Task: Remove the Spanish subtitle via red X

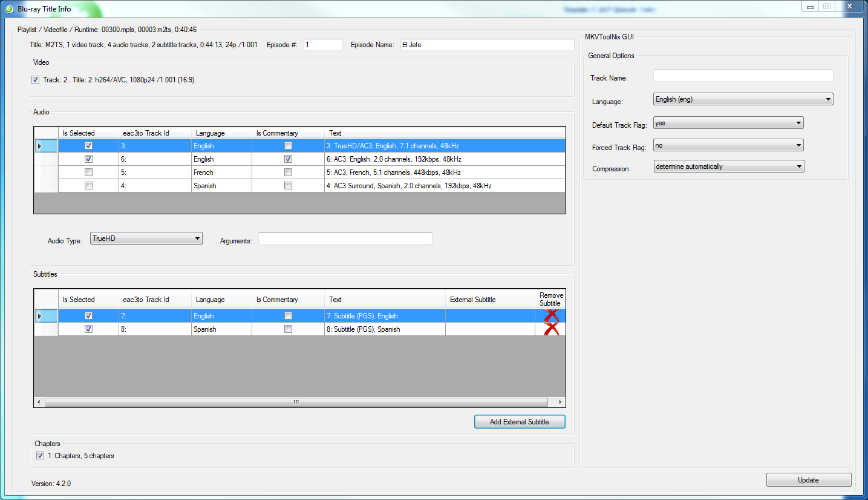Action: (550, 329)
